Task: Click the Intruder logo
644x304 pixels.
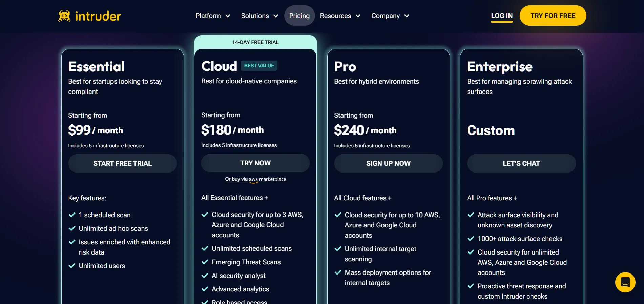Action: [x=89, y=16]
